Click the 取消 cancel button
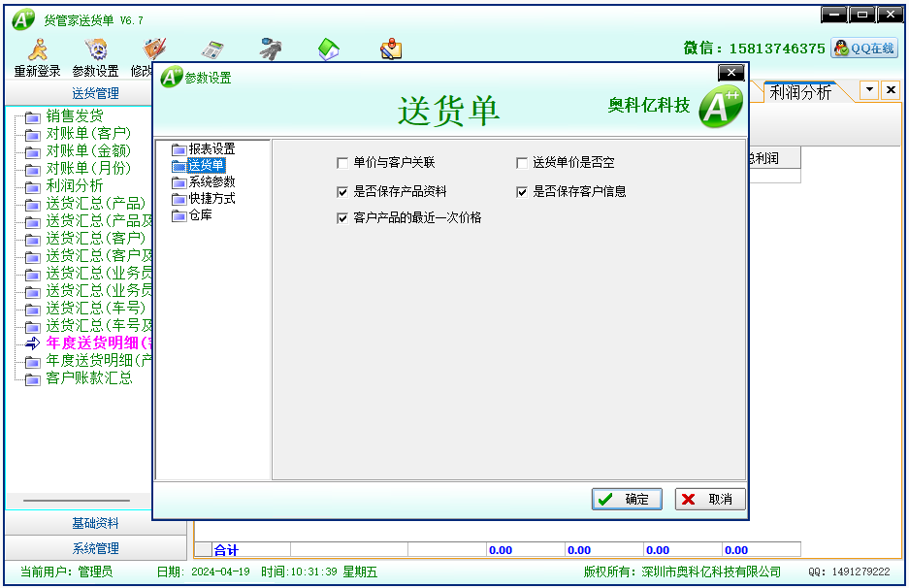The height and width of the screenshot is (588, 909). 710,499
